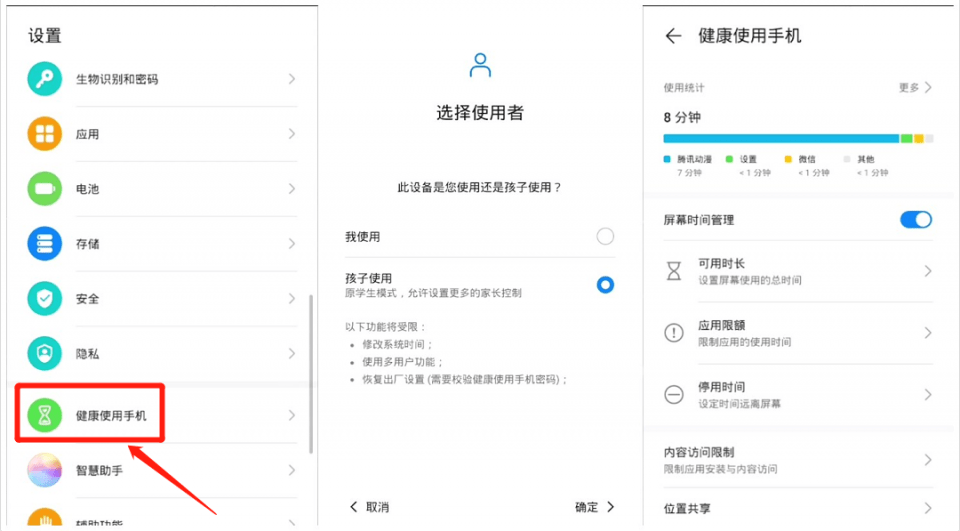Tap the blue Storage icon
The image size is (960, 531).
click(45, 244)
